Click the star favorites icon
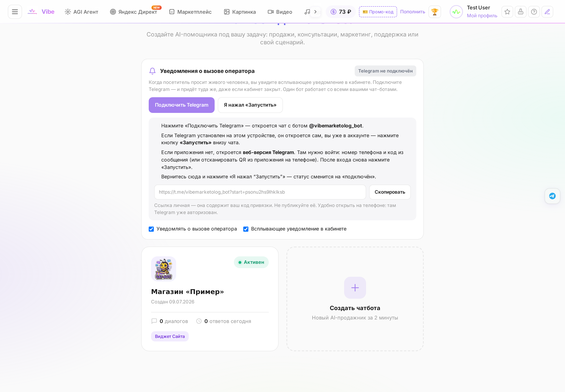This screenshot has width=565, height=392. [507, 12]
